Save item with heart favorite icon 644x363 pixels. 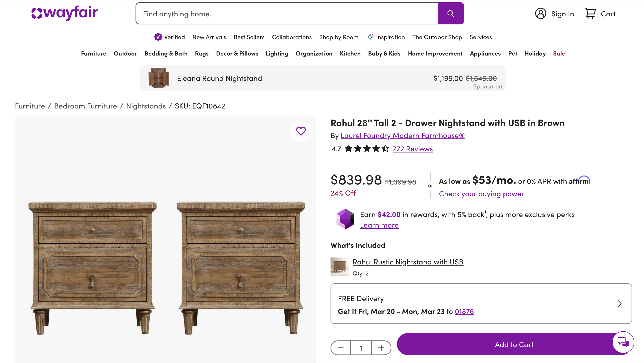click(301, 131)
